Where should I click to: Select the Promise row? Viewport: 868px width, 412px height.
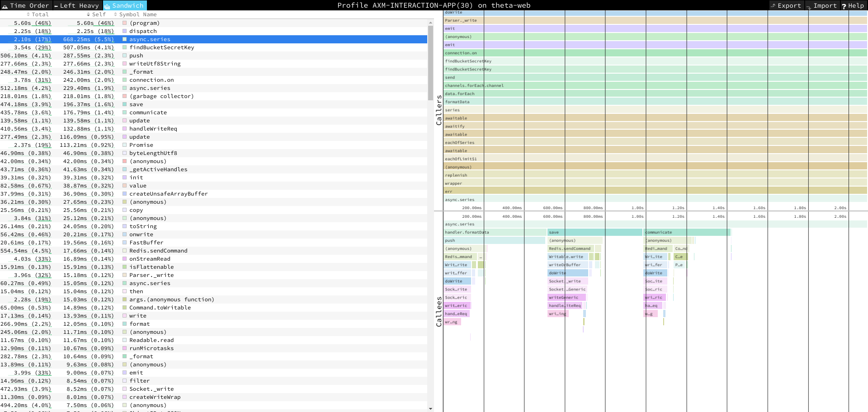(213, 145)
